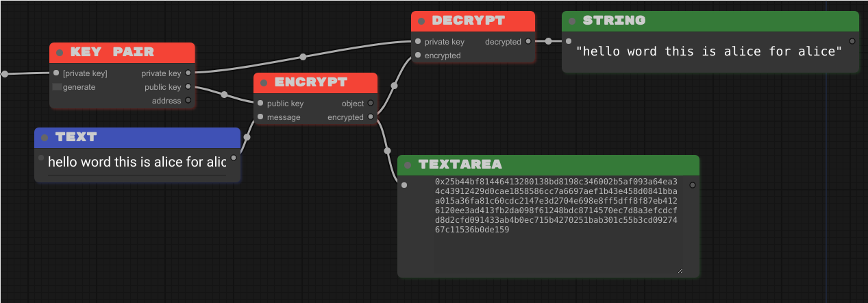Click the Key Pair node title dot
This screenshot has width=868, height=303.
(60, 52)
